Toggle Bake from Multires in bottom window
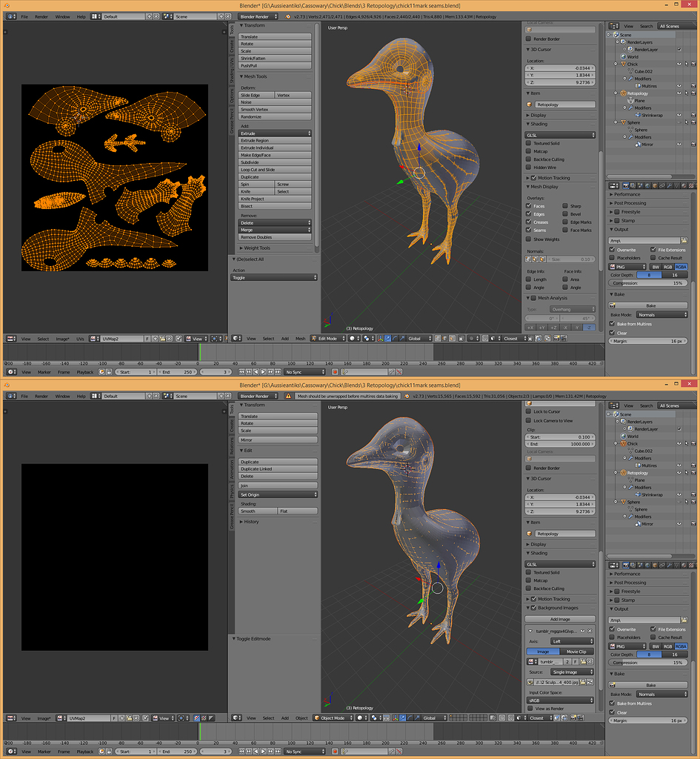This screenshot has height=759, width=700. (x=613, y=703)
